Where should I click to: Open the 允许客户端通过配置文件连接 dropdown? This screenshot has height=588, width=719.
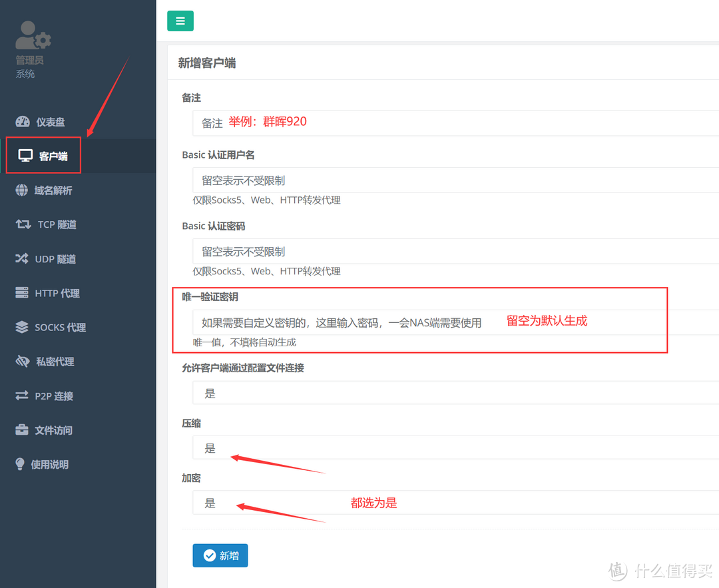pos(439,393)
